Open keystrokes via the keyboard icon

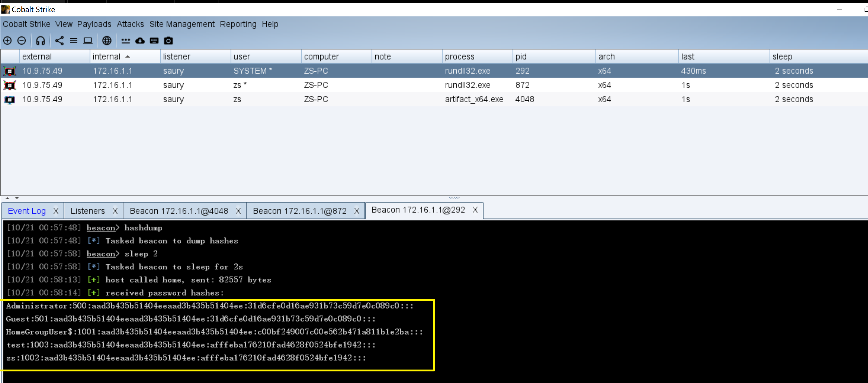tap(154, 41)
